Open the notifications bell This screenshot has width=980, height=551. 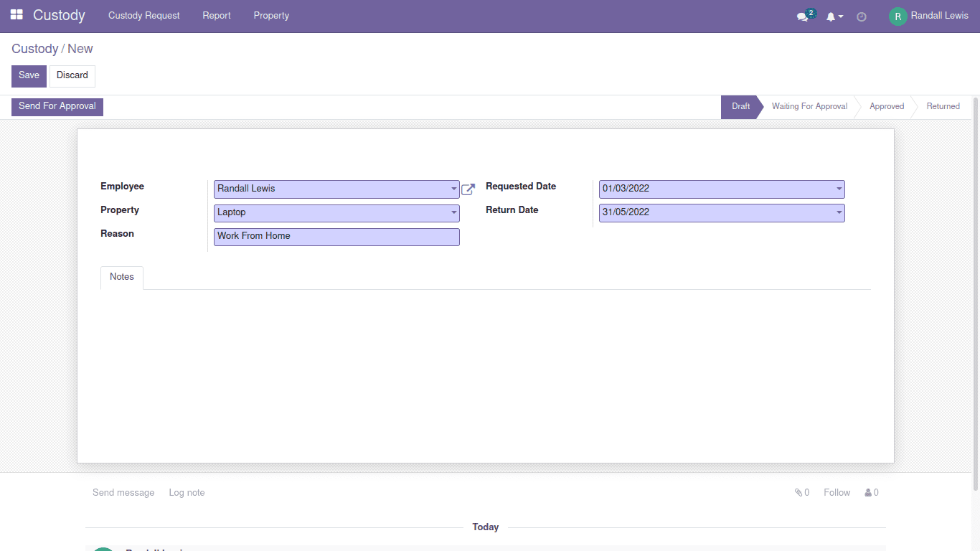(831, 16)
